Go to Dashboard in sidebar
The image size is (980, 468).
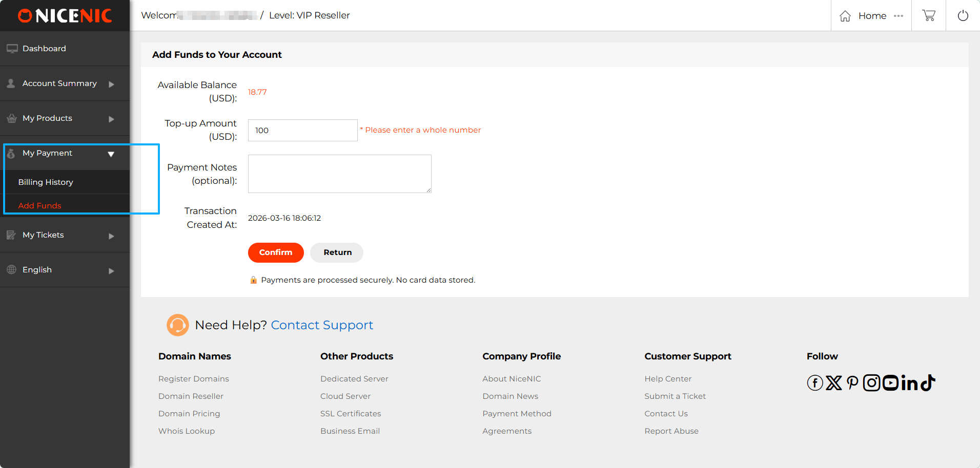click(x=44, y=49)
